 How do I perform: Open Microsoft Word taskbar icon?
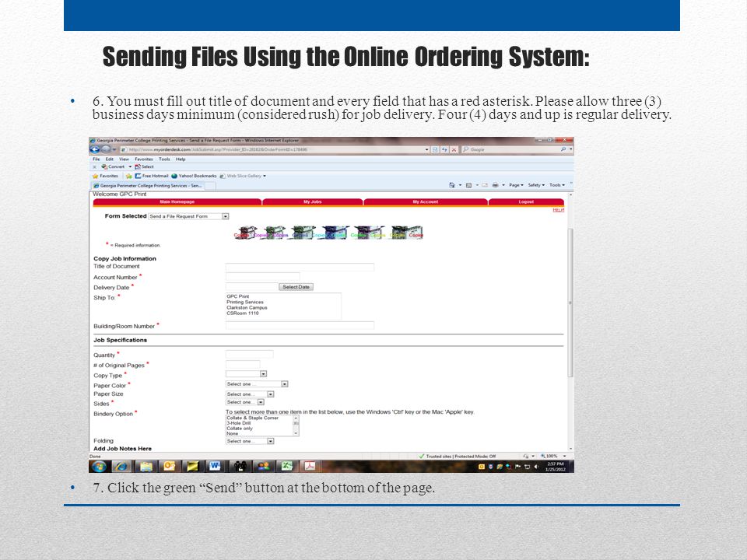215,466
